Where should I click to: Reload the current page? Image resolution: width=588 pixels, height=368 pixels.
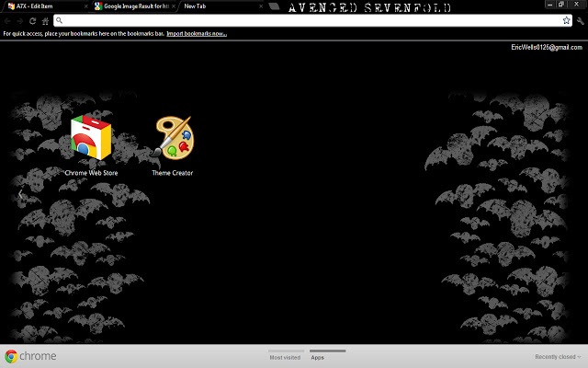[33, 21]
